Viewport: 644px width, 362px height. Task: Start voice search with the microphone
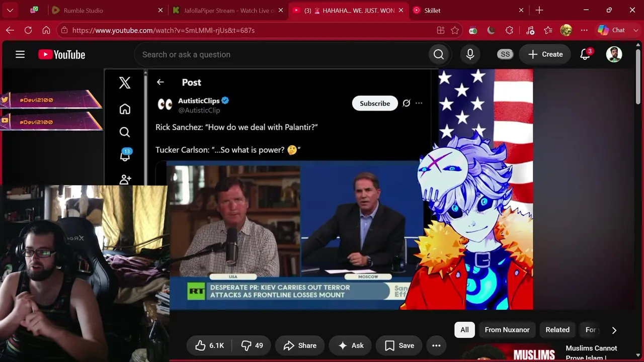click(x=470, y=54)
